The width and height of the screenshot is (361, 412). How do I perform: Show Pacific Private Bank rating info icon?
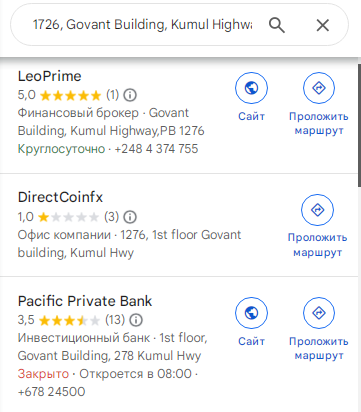click(136, 320)
